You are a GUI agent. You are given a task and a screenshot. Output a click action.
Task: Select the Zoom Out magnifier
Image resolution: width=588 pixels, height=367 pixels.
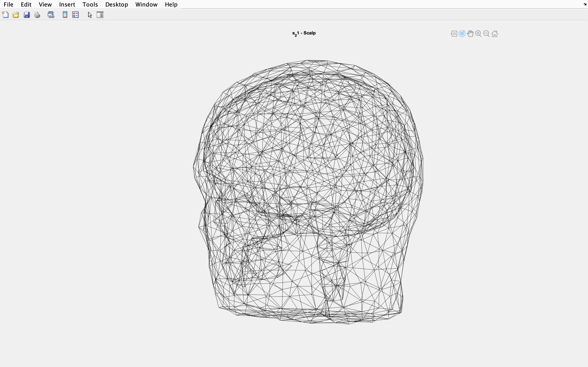click(487, 33)
